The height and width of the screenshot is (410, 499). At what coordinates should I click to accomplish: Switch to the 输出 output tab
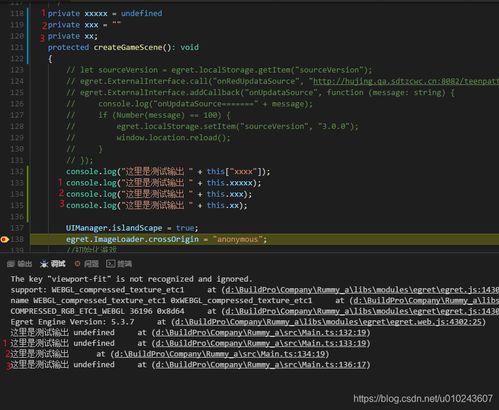(x=24, y=264)
